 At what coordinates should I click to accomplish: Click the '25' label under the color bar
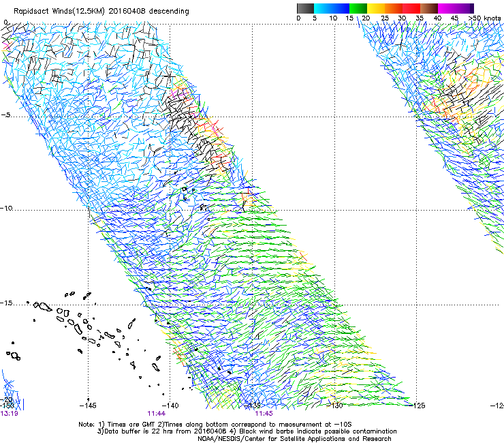tap(385, 18)
